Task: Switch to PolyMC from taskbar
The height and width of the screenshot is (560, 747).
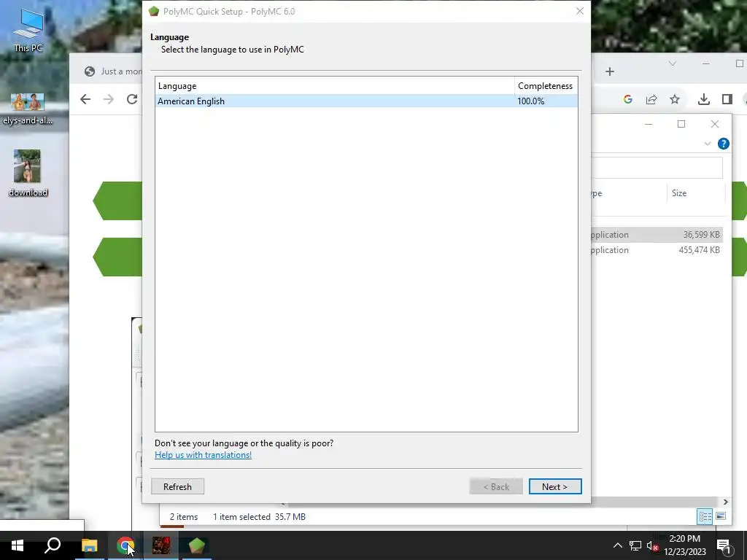Action: point(197,545)
